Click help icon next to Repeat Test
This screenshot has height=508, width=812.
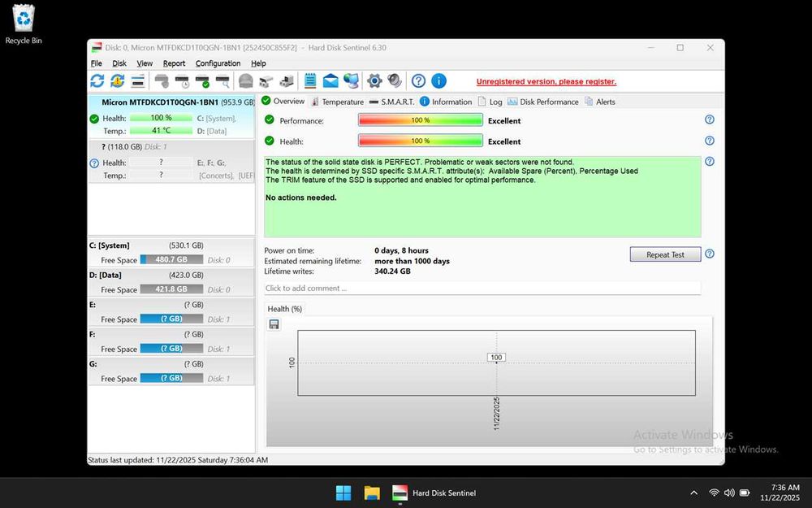click(x=710, y=254)
